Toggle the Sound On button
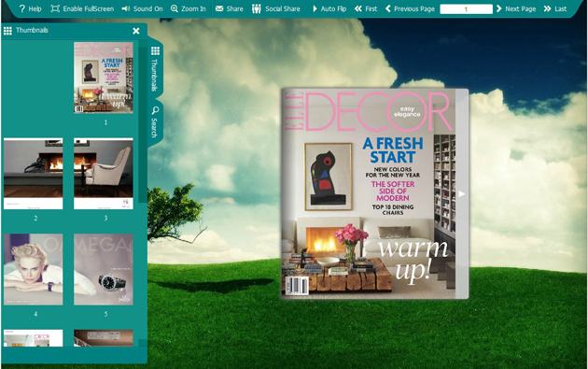Image resolution: width=588 pixels, height=369 pixels. (142, 8)
